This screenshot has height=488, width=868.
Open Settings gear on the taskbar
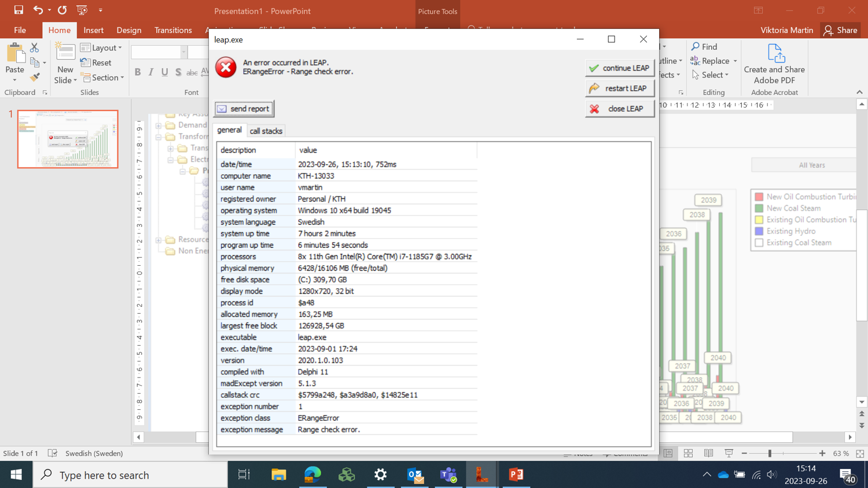(380, 475)
